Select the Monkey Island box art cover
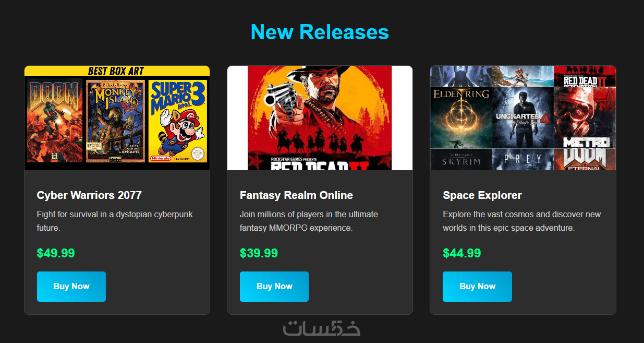The width and height of the screenshot is (644, 343). point(115,121)
